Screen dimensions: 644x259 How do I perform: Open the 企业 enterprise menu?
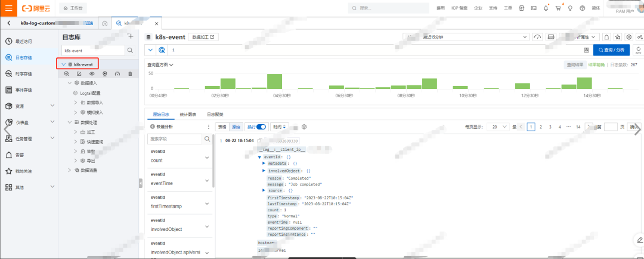478,8
